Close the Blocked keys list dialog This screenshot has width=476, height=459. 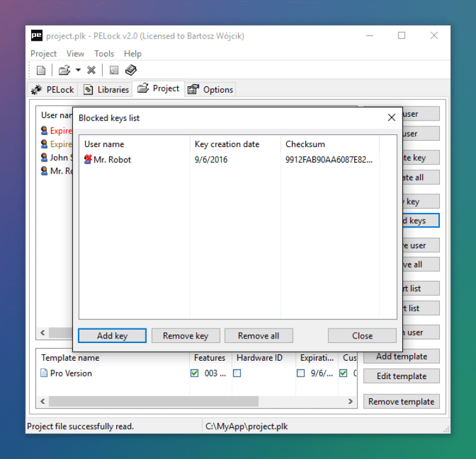pyautogui.click(x=392, y=118)
